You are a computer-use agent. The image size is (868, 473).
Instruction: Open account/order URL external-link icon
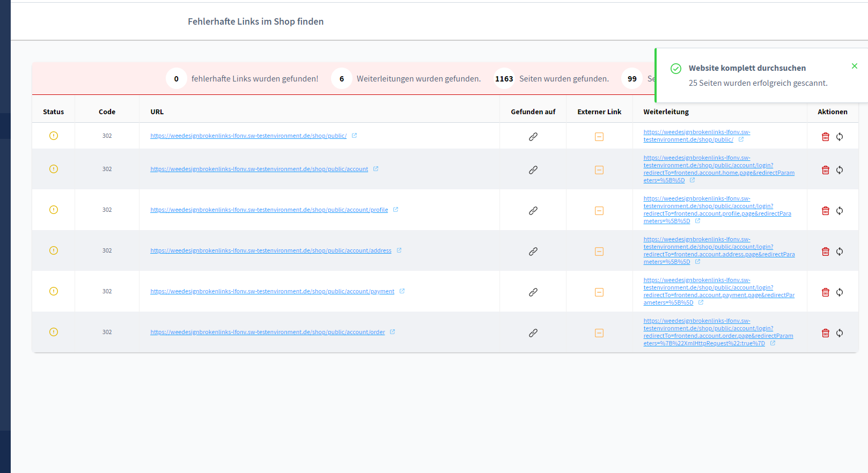[393, 332]
